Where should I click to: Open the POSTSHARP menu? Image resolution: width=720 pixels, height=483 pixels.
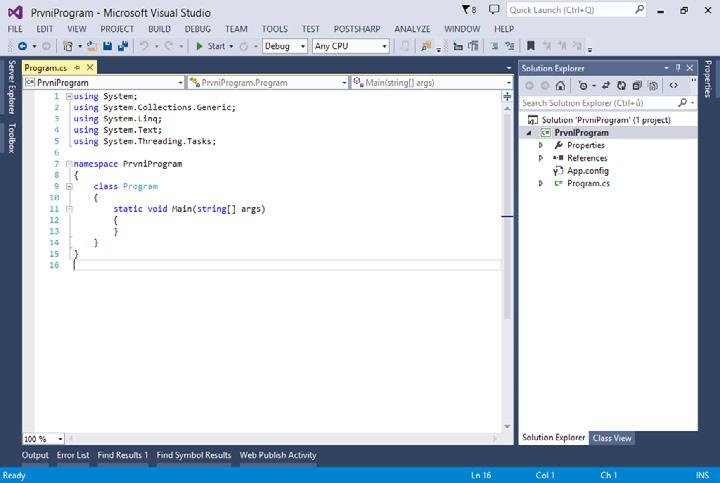pyautogui.click(x=357, y=29)
